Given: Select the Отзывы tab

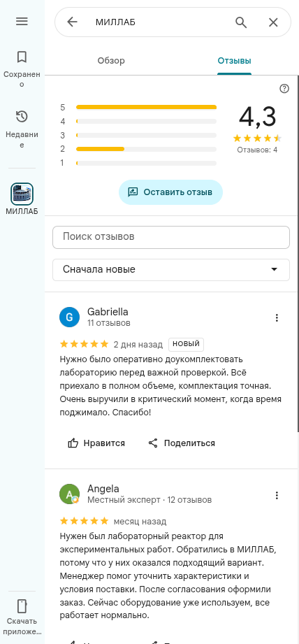Looking at the screenshot, I should tap(234, 61).
